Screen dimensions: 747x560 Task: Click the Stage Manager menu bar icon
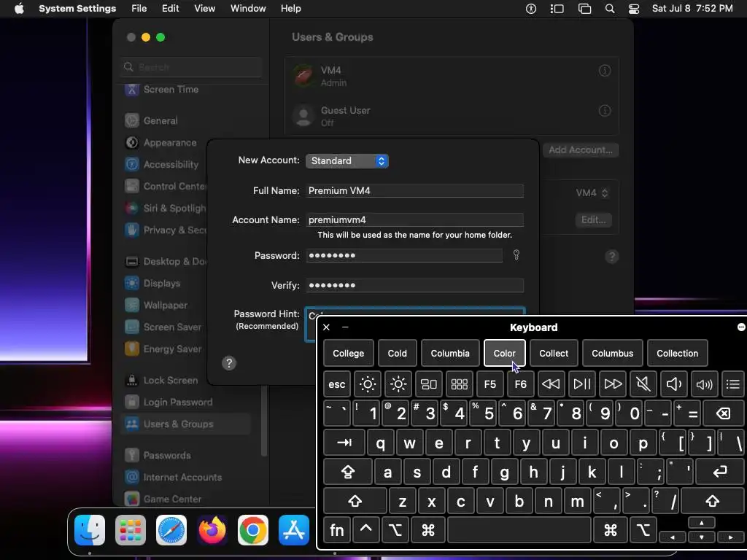(x=557, y=9)
